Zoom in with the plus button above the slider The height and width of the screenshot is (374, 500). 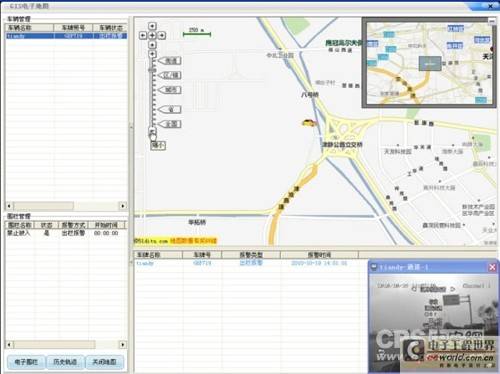pyautogui.click(x=152, y=54)
